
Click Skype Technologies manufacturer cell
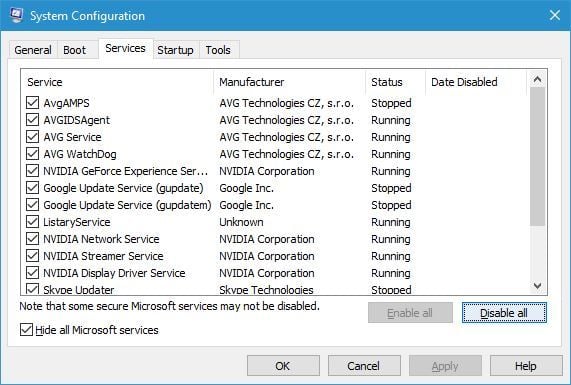pos(266,290)
